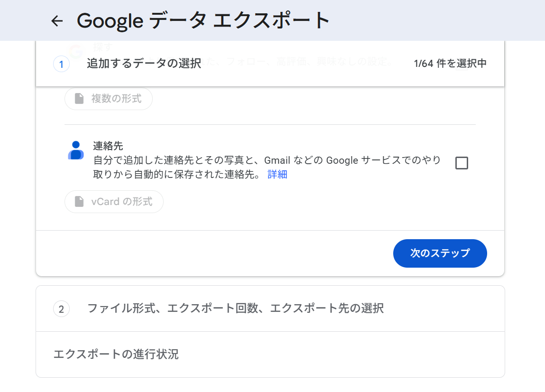
Task: Click the 連絡先 title text
Action: [108, 146]
